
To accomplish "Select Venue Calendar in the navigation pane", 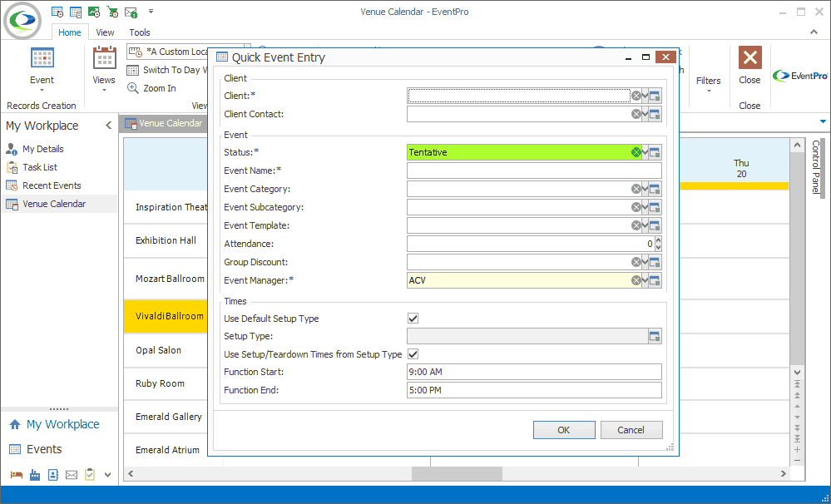I will pyautogui.click(x=59, y=204).
